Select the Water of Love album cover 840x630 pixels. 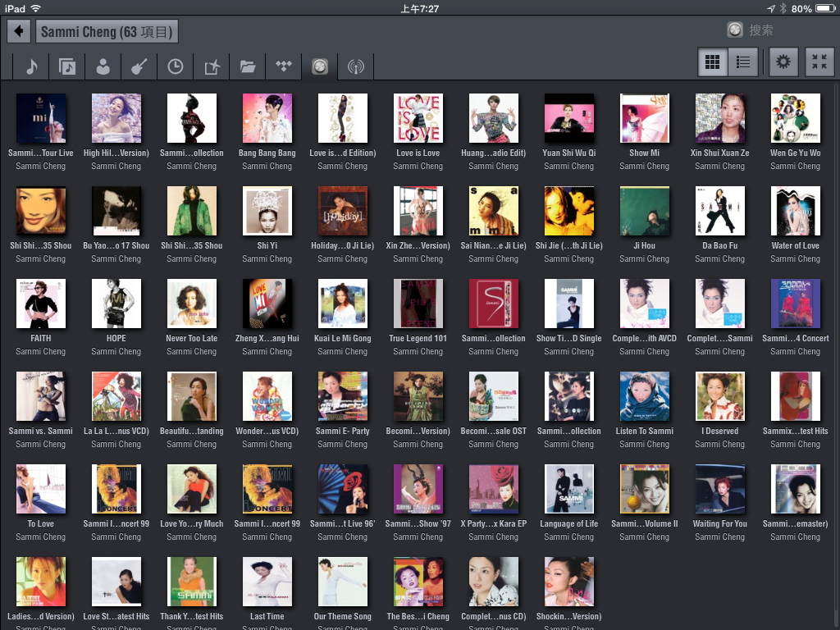(x=796, y=211)
